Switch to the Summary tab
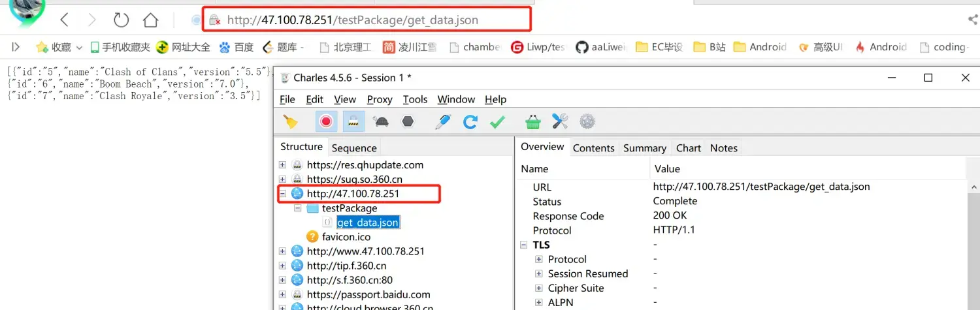Screen dimensions: 980x310 pos(645,148)
